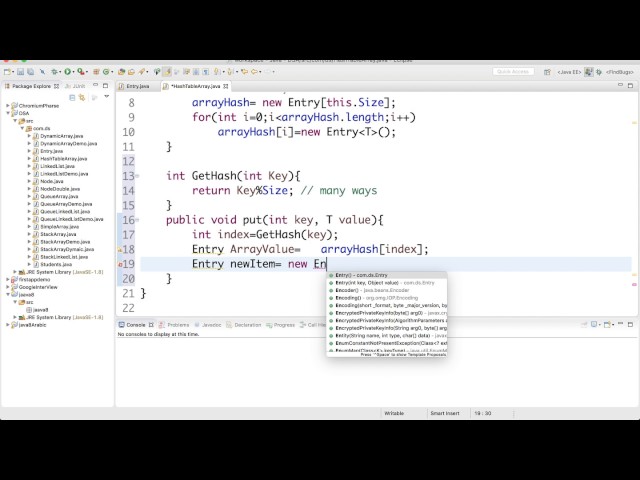
Task: Select the JUnit view tab
Action: [x=75, y=86]
